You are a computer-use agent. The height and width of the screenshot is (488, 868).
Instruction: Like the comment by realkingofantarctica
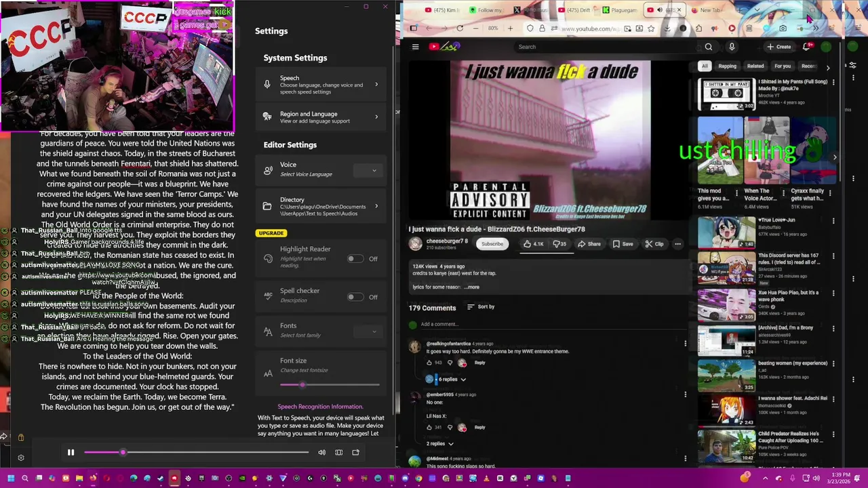click(429, 363)
